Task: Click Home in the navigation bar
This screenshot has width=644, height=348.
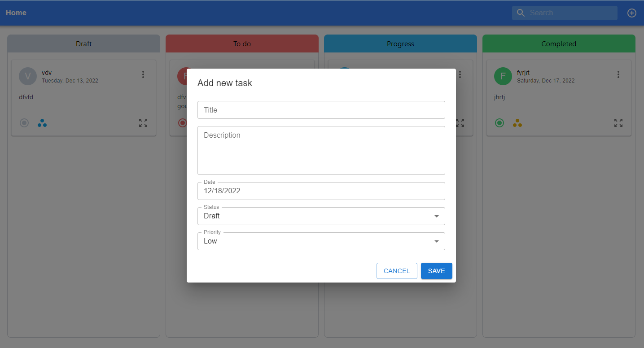Action: [16, 13]
